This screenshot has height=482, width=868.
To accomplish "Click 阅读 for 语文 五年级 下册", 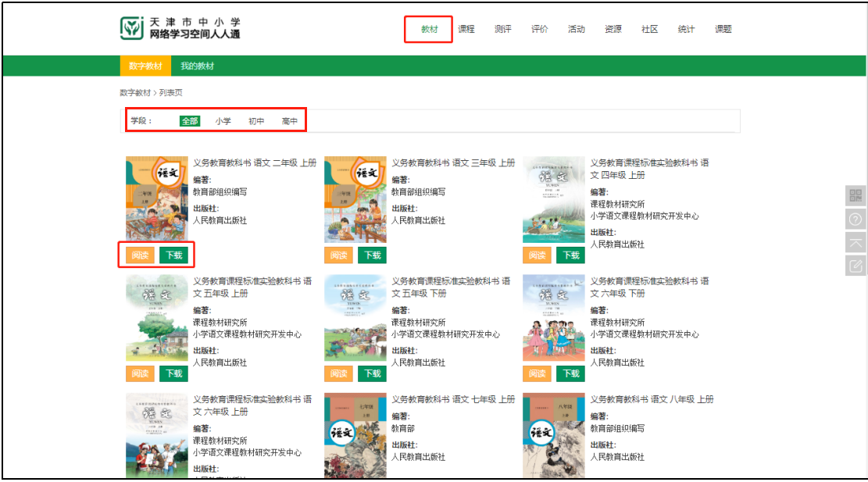I will [x=339, y=373].
